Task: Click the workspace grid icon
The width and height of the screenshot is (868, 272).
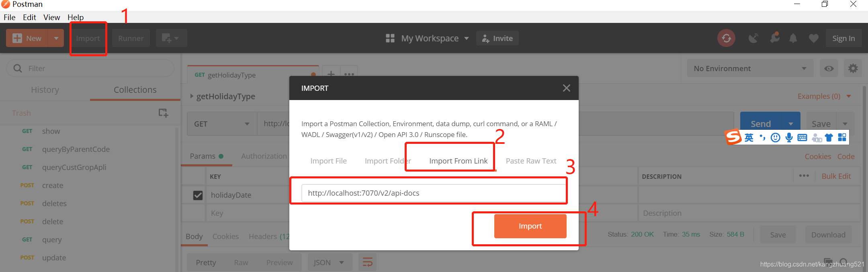Action: click(390, 38)
